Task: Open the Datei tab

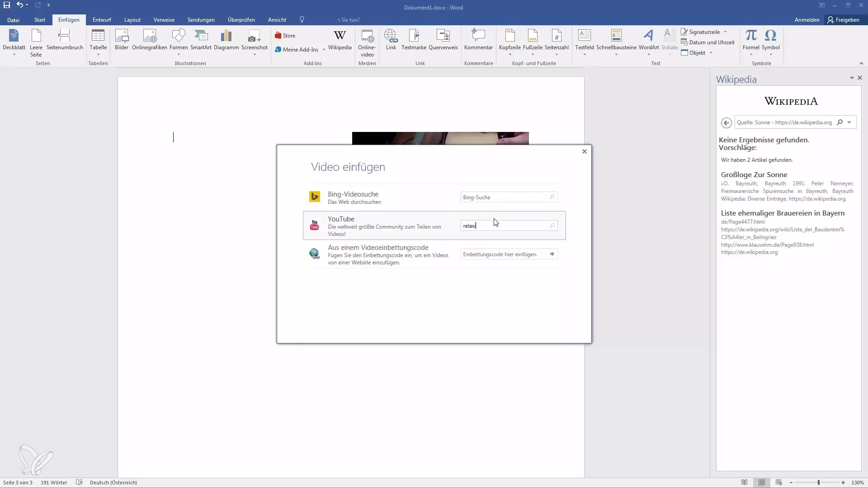Action: 13,20
